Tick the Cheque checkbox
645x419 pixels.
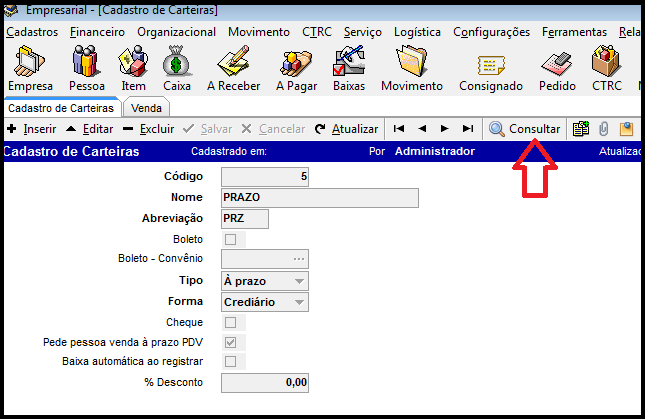pyautogui.click(x=231, y=322)
